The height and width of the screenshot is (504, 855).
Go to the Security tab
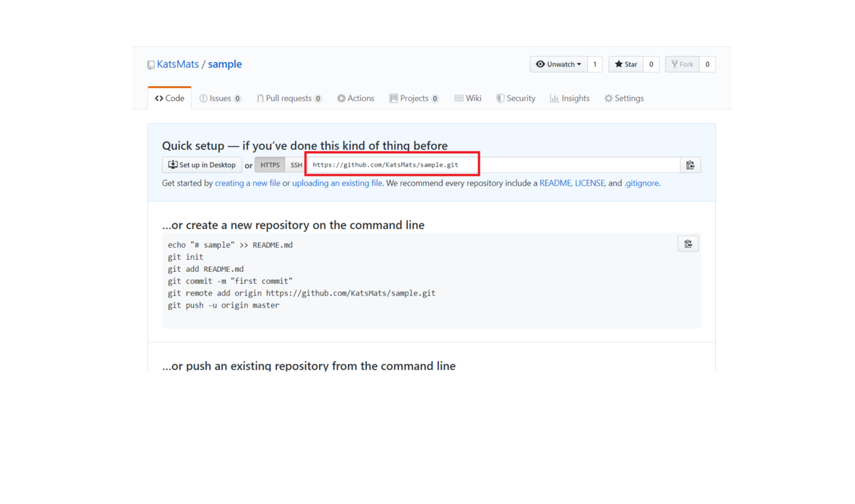tap(516, 98)
